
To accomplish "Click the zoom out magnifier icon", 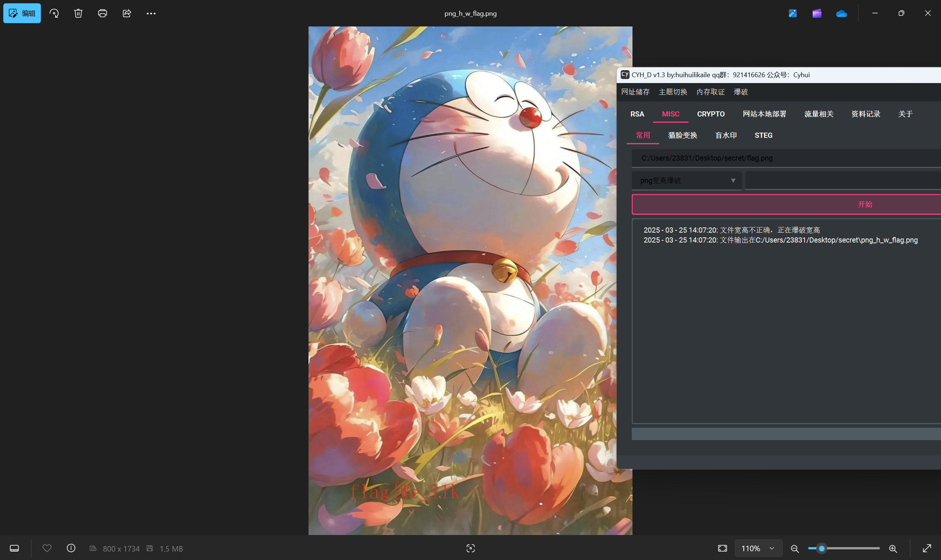I will 795,549.
